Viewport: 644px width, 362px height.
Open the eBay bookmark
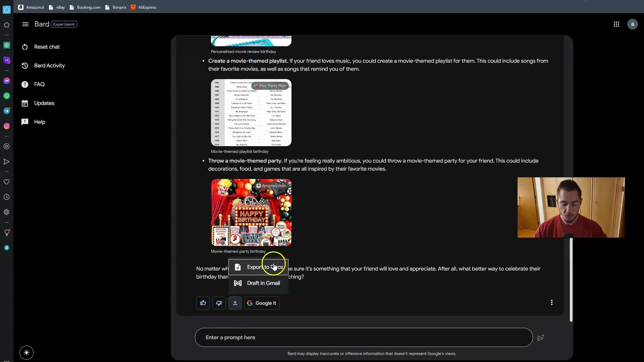[x=57, y=7]
